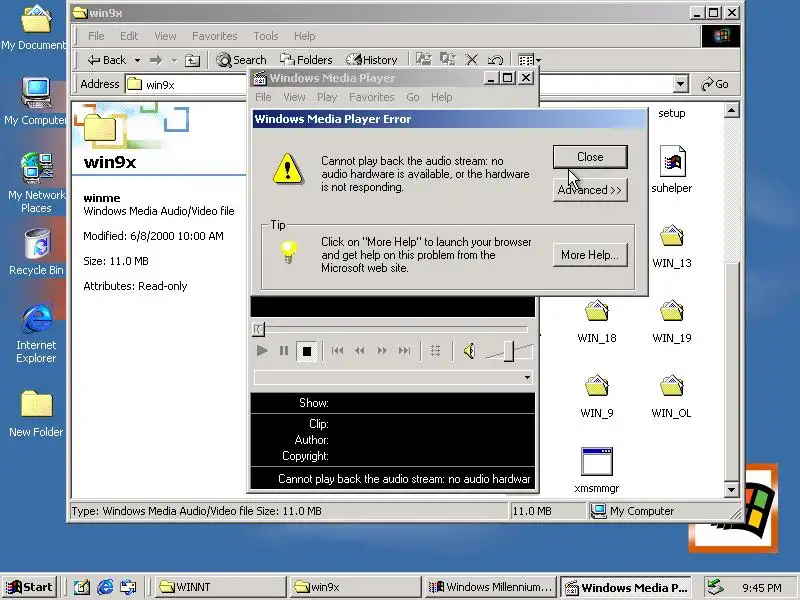
Task: Click the seek bar thumb in Media Player
Action: click(x=258, y=329)
